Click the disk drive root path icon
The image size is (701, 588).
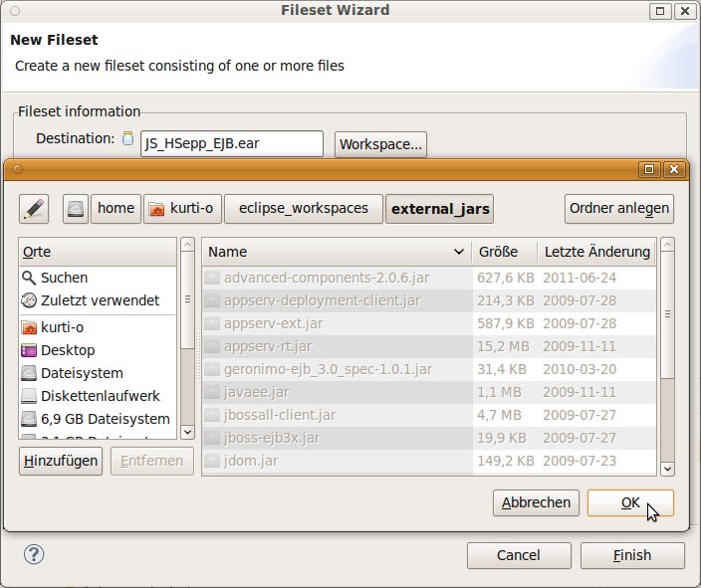[76, 208]
